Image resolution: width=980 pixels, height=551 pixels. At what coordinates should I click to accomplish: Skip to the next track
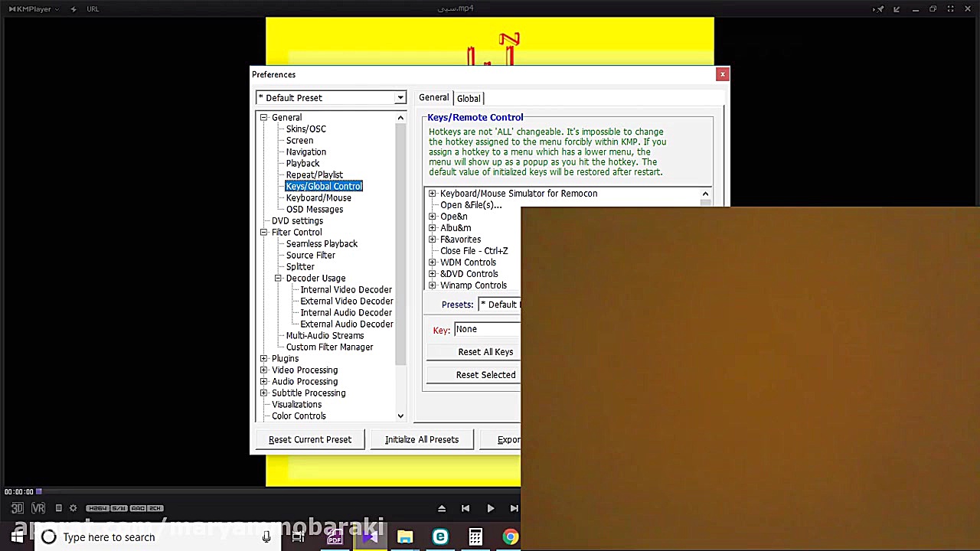(514, 508)
